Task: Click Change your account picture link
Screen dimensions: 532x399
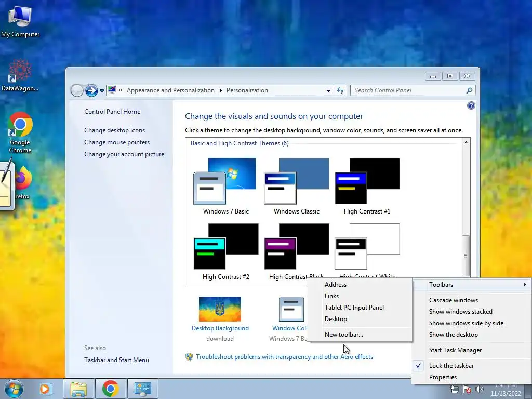Action: [124, 154]
